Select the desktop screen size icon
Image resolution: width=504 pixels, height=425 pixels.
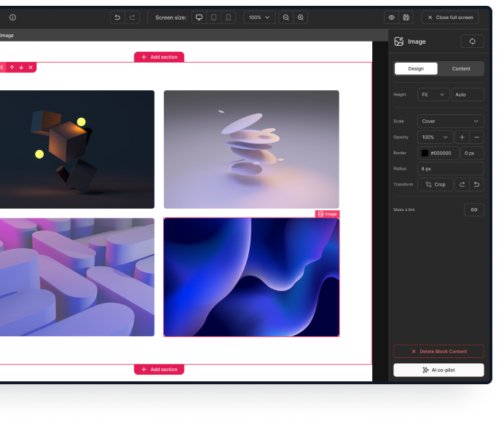click(x=199, y=17)
